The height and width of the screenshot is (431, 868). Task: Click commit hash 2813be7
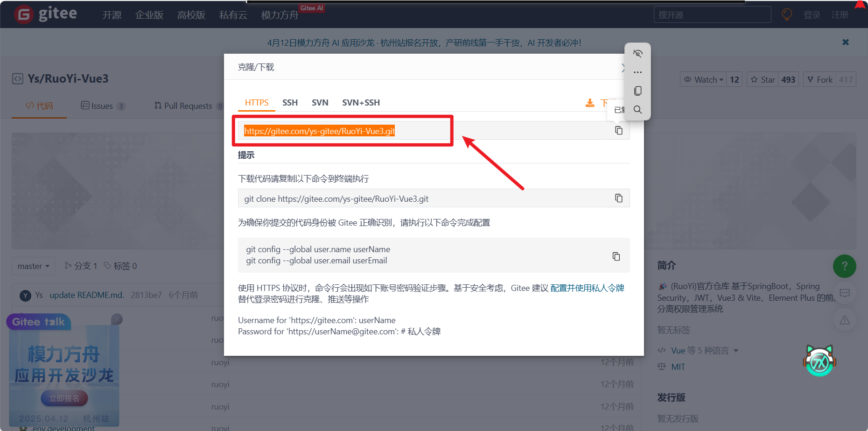click(x=146, y=295)
